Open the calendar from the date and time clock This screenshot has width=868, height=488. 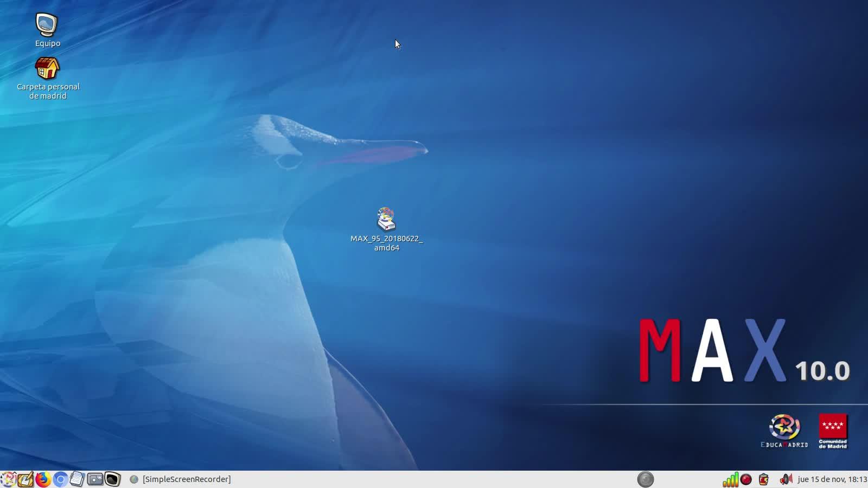point(832,479)
